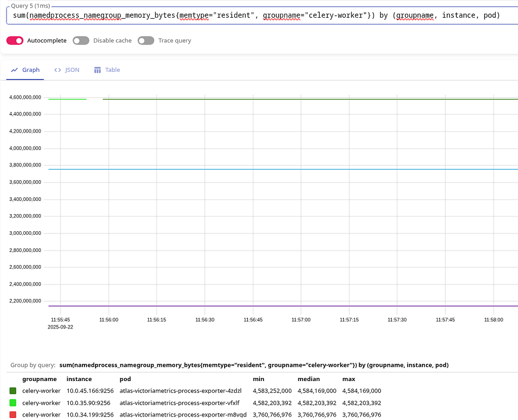Click the median column header
This screenshot has height=420, width=518.
(x=309, y=379)
